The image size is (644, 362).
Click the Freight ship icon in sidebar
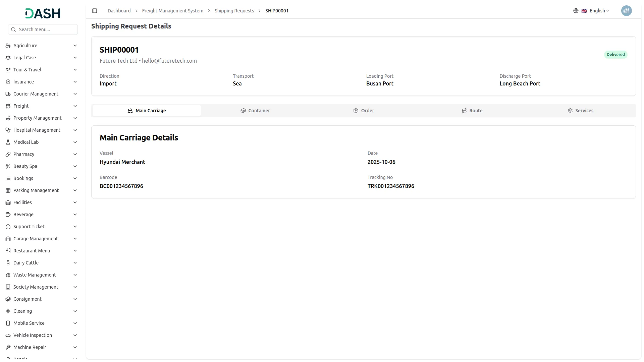tap(8, 106)
